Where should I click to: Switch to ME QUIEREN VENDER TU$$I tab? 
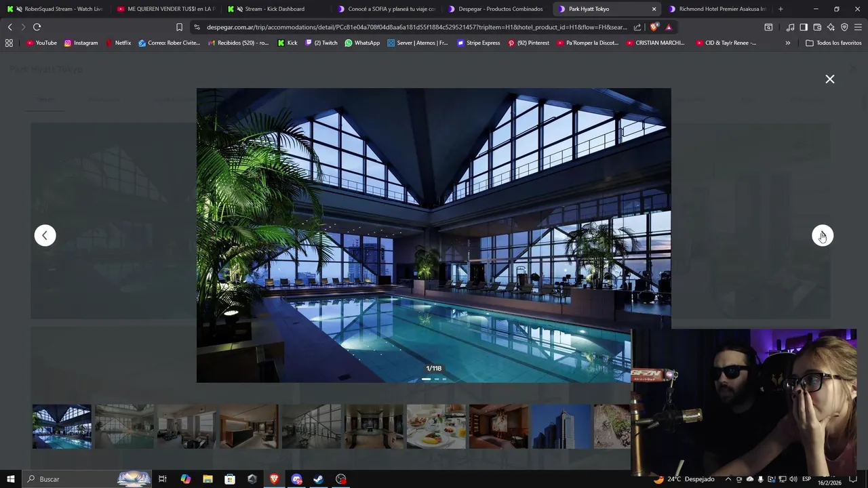coord(166,9)
